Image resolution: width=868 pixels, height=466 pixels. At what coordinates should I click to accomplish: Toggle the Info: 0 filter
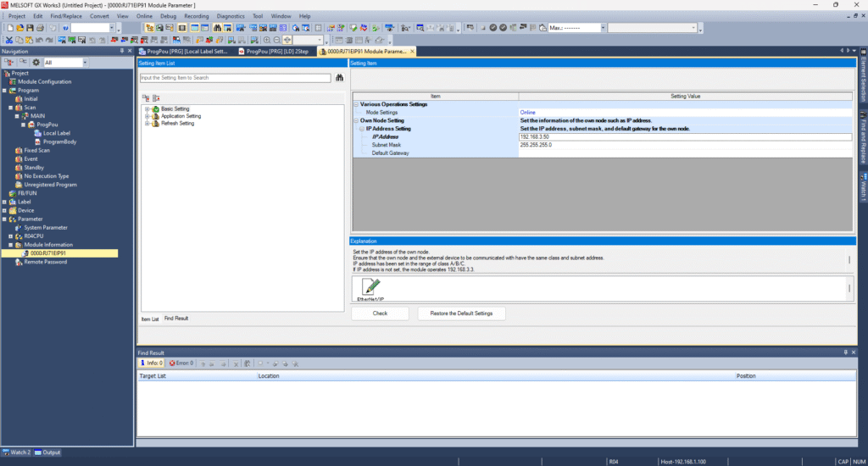[x=151, y=363]
